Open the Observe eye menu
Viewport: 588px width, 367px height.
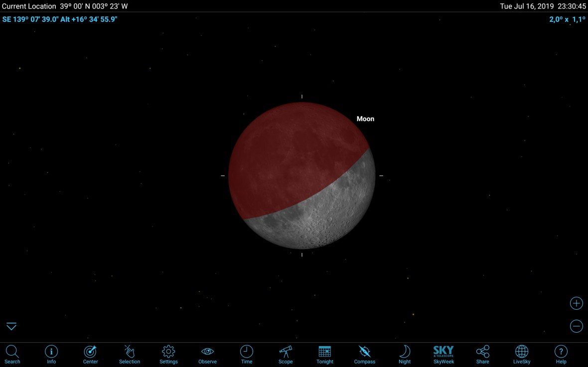tap(207, 354)
